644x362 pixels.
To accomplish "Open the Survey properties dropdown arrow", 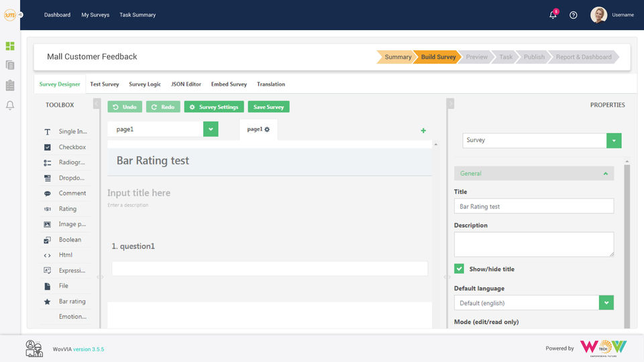I will 614,140.
